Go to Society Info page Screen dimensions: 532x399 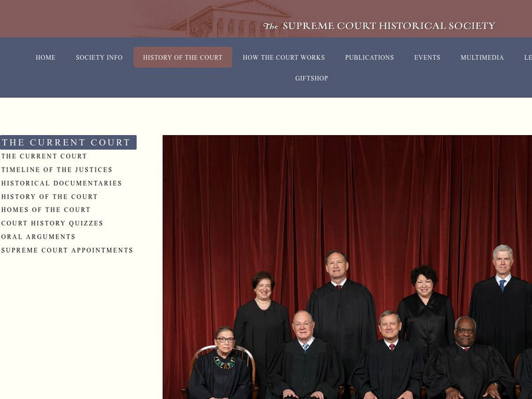coord(99,57)
